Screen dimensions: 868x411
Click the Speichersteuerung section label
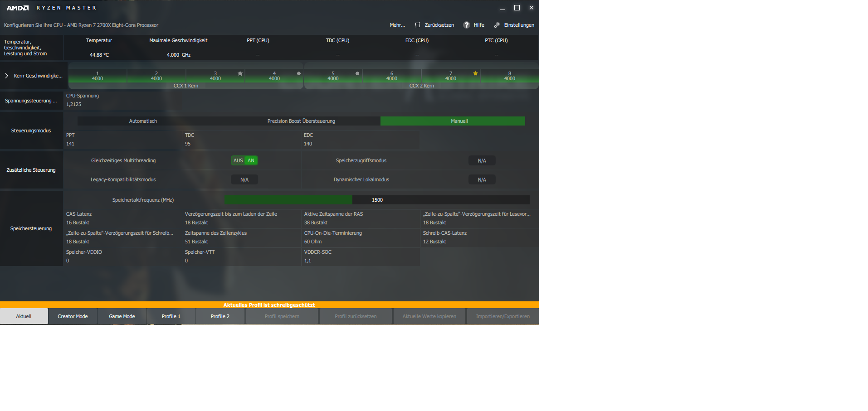[x=31, y=228]
